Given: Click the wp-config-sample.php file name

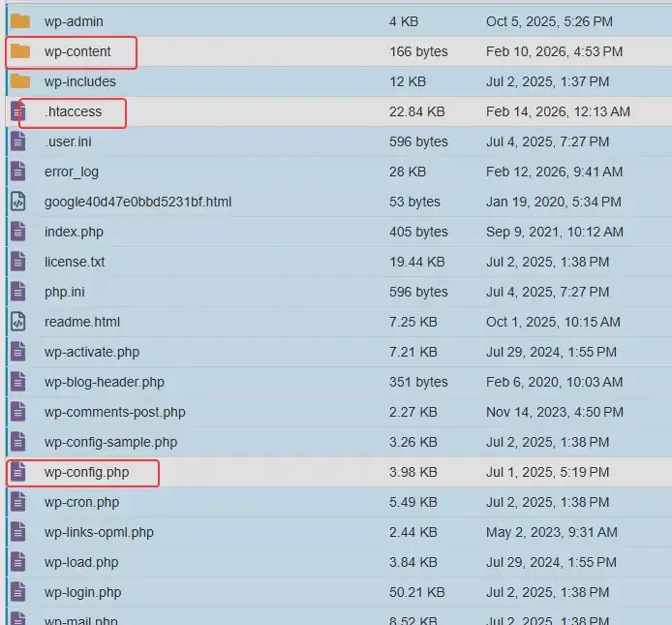Looking at the screenshot, I should point(111,442).
